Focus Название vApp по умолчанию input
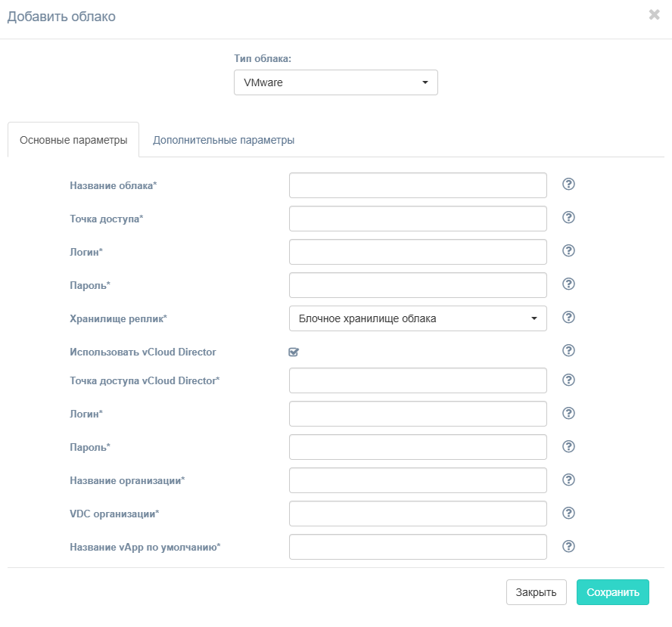This screenshot has width=672, height=627. 418,547
